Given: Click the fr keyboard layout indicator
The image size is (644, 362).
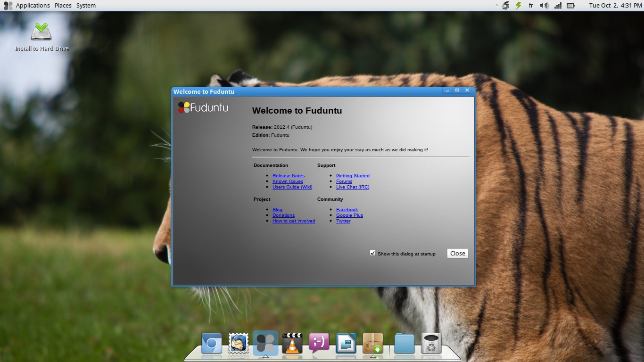Looking at the screenshot, I should click(531, 6).
